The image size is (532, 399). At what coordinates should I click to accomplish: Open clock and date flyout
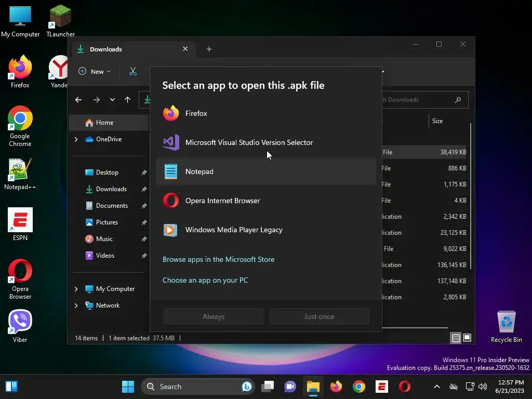pyautogui.click(x=510, y=387)
